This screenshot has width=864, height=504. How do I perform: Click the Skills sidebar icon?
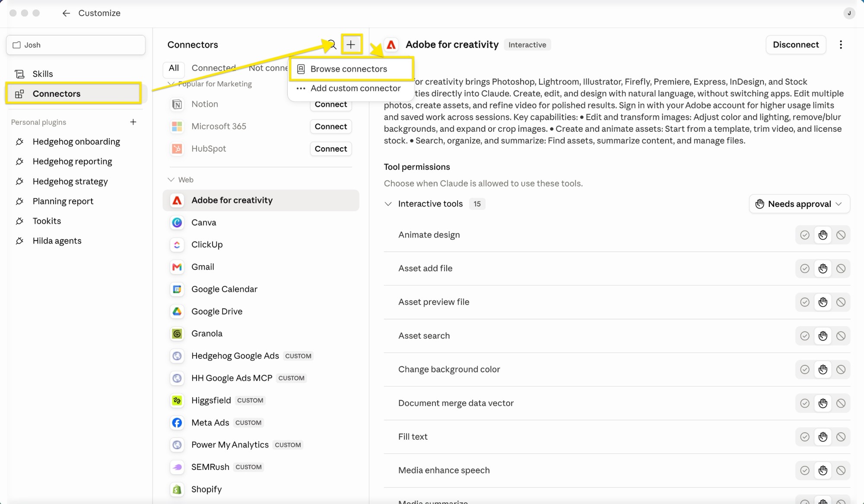pos(20,74)
